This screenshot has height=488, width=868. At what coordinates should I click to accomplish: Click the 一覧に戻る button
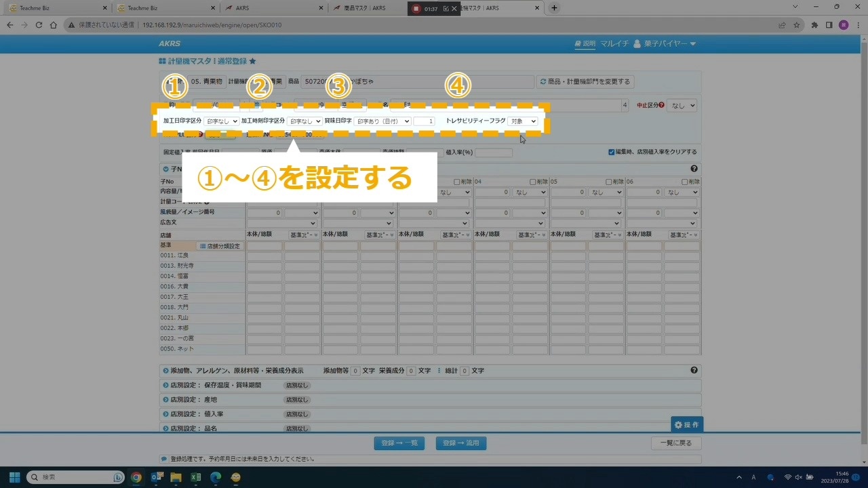(x=676, y=443)
